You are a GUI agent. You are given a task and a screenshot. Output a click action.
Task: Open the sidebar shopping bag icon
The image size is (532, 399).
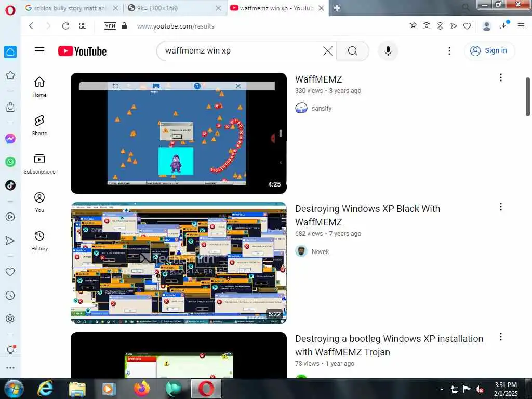[10, 107]
